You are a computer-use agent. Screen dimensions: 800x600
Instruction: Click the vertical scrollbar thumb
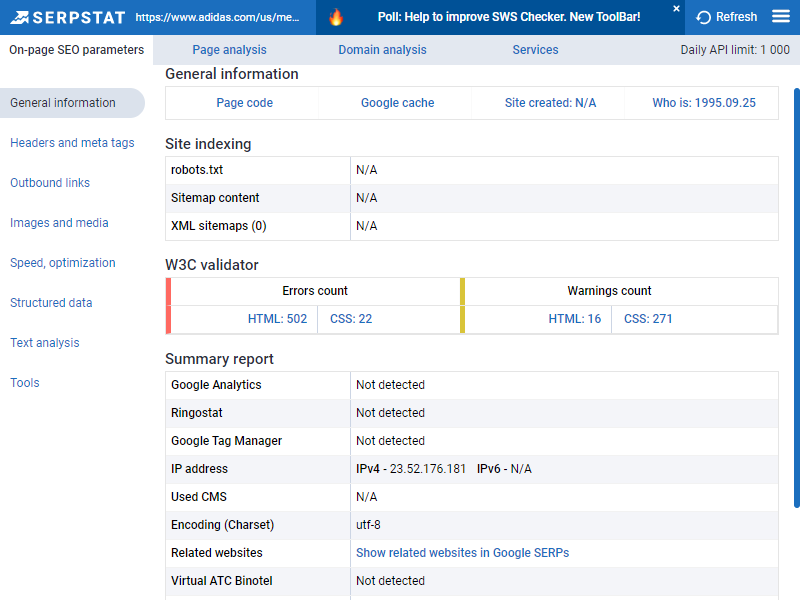click(796, 298)
